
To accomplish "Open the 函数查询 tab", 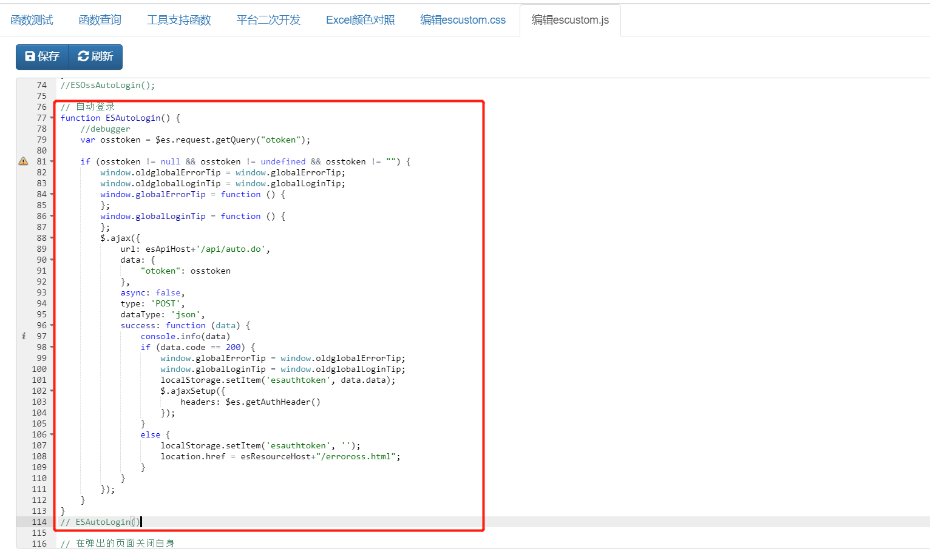I will tap(100, 20).
